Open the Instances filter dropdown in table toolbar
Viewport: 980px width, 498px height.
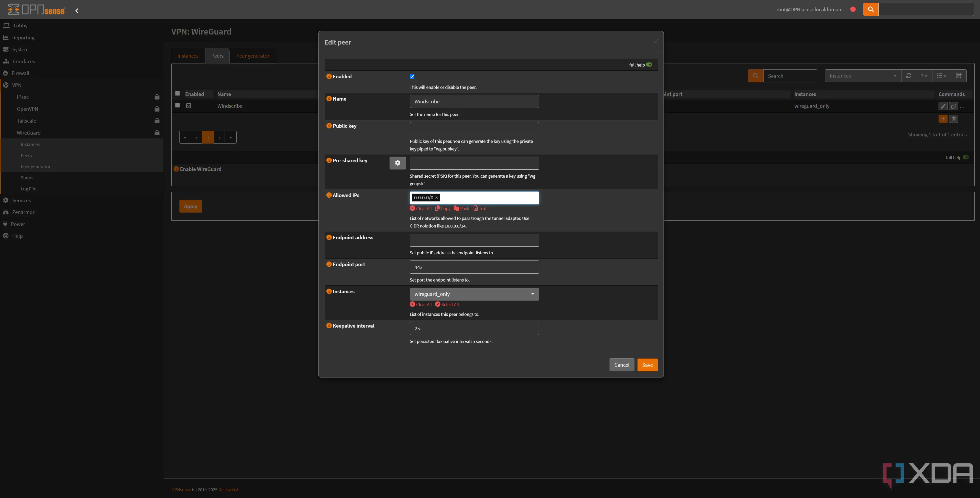pyautogui.click(x=862, y=76)
